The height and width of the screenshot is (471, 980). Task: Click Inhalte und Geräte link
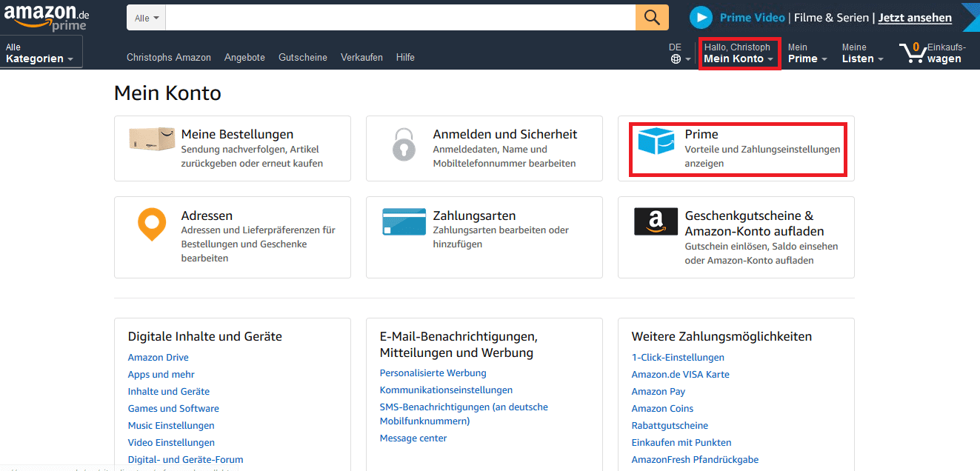click(169, 392)
